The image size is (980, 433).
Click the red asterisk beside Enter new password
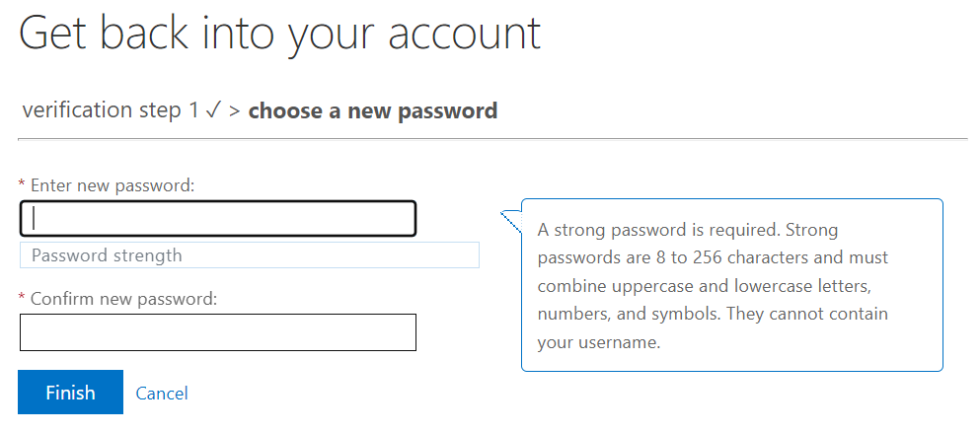point(22,184)
